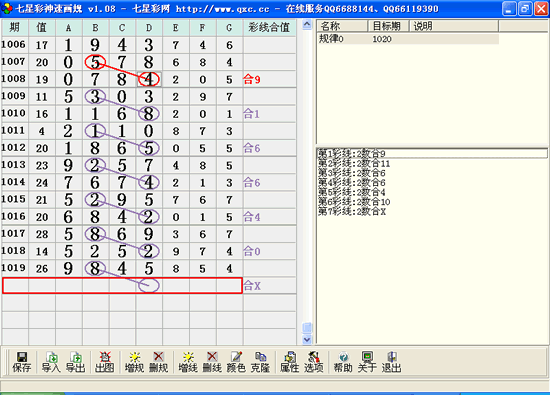This screenshot has width=550, height=395.
Task: Click the 删线 delete line icon
Action: tap(212, 362)
